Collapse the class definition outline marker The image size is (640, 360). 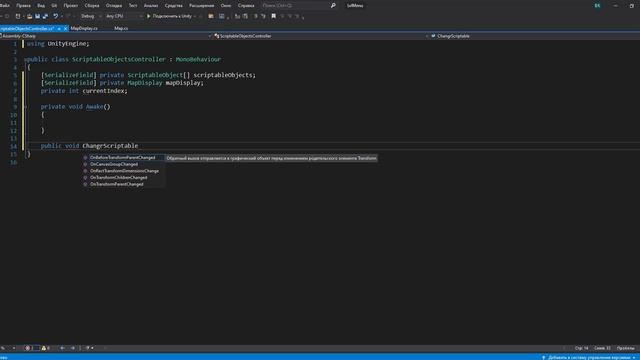click(x=25, y=60)
